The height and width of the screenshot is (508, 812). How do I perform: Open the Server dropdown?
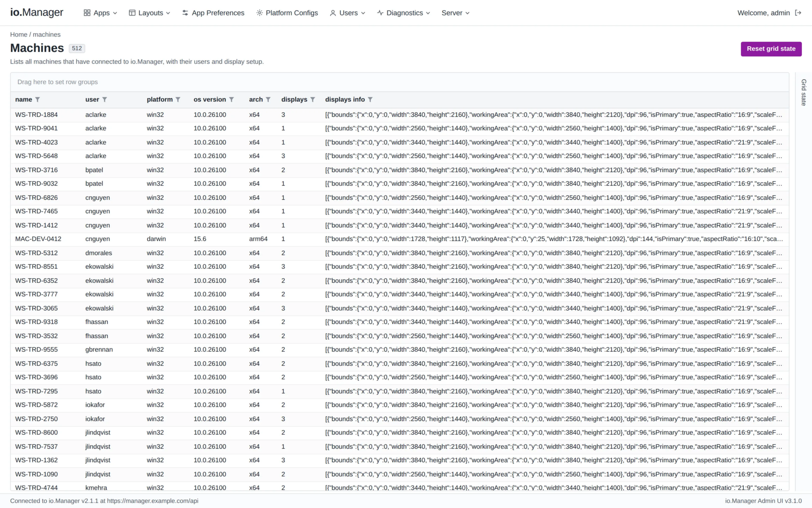point(455,13)
